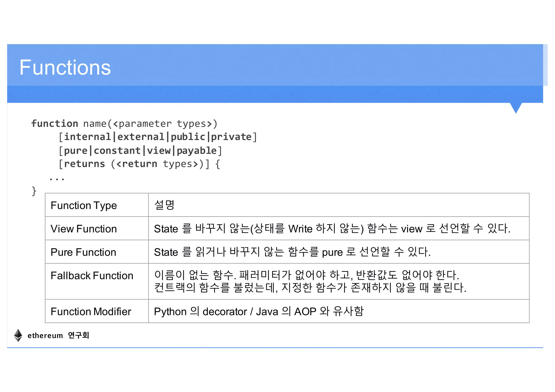
Task: Click the Ethereum diamond logo
Action: point(18,335)
